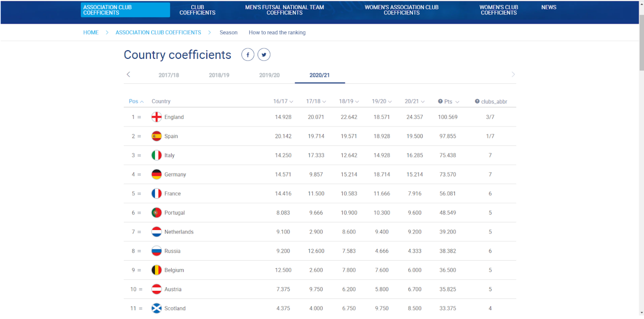Viewport: 644px width, 319px height.
Task: Click the Belgium flag icon
Action: (x=156, y=270)
